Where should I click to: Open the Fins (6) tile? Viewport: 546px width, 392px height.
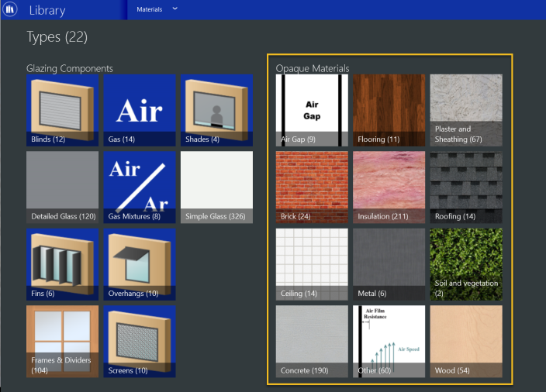coord(63,264)
